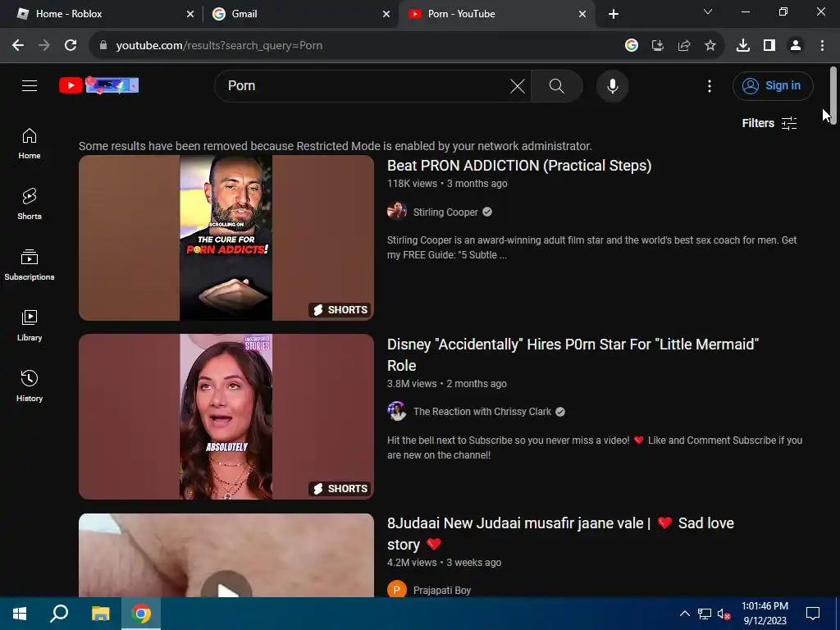
Task: Click the browser Forward arrow
Action: 44,46
